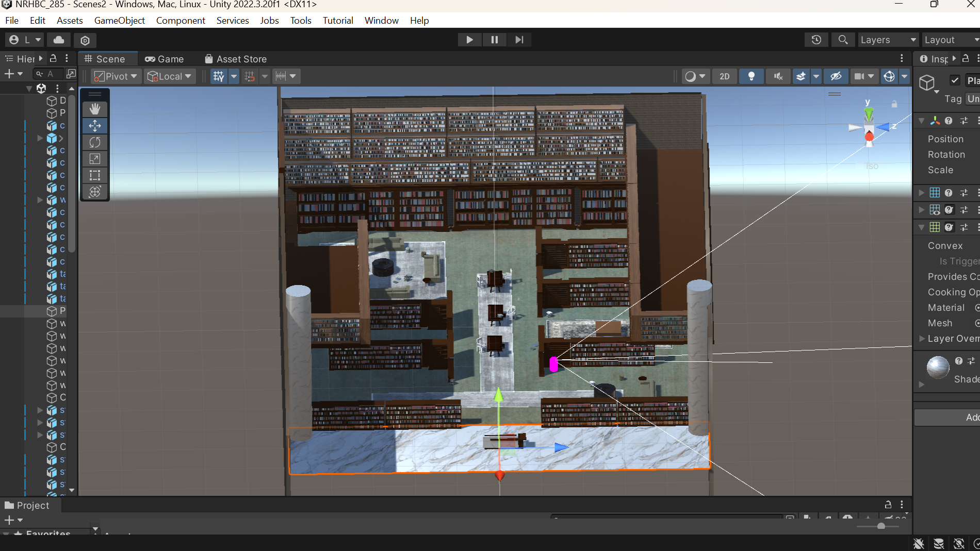The image size is (980, 551).
Task: Open the Undo History icon
Action: click(816, 40)
